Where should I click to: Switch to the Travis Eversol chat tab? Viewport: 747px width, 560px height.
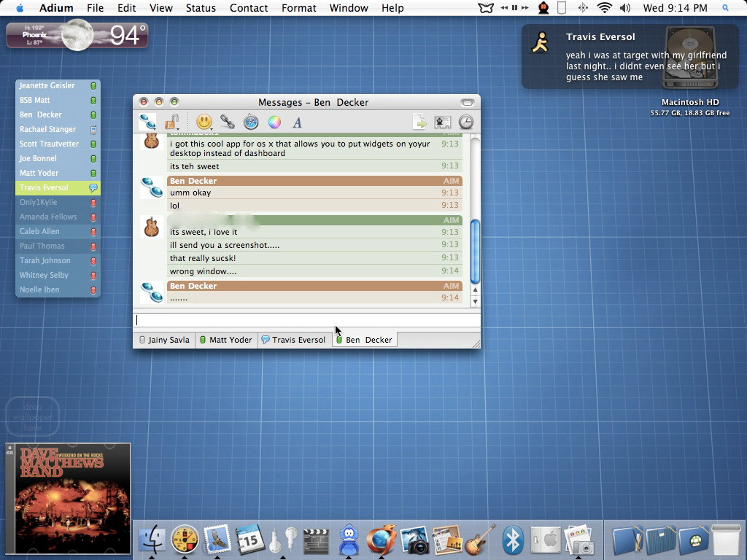[293, 340]
